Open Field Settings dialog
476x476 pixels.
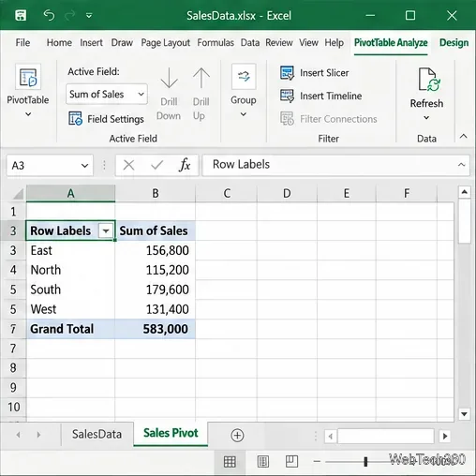pyautogui.click(x=106, y=119)
